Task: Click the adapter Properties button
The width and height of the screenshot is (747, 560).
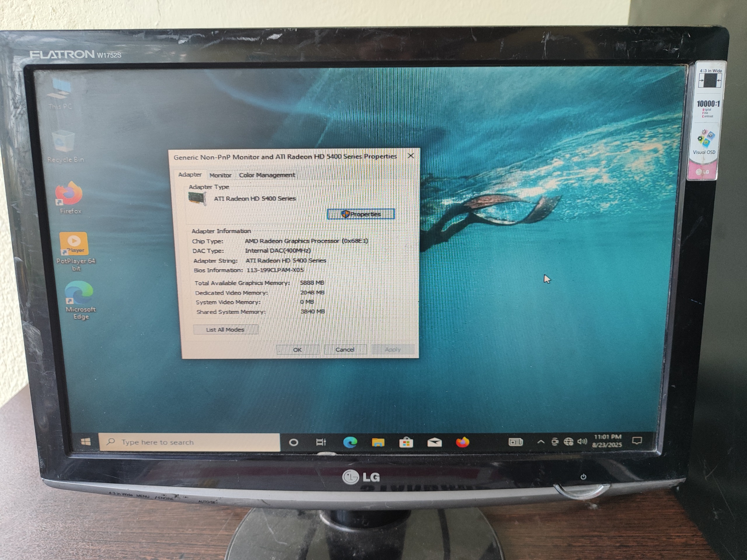Action: coord(361,214)
